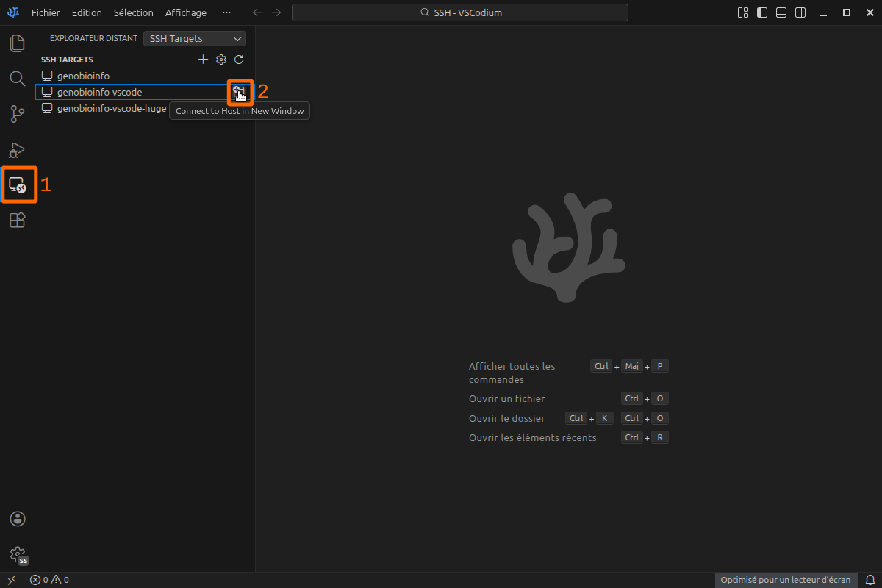Open the Sélection menu
The height and width of the screenshot is (588, 882).
pyautogui.click(x=134, y=12)
